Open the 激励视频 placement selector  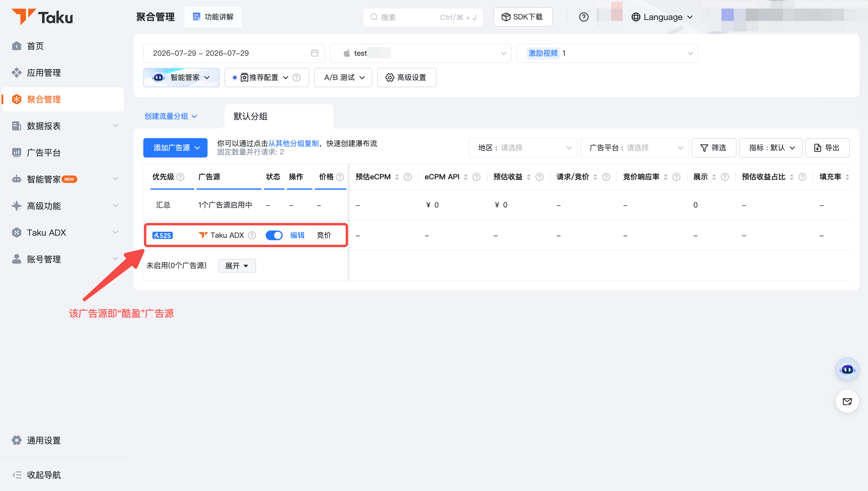(x=607, y=53)
